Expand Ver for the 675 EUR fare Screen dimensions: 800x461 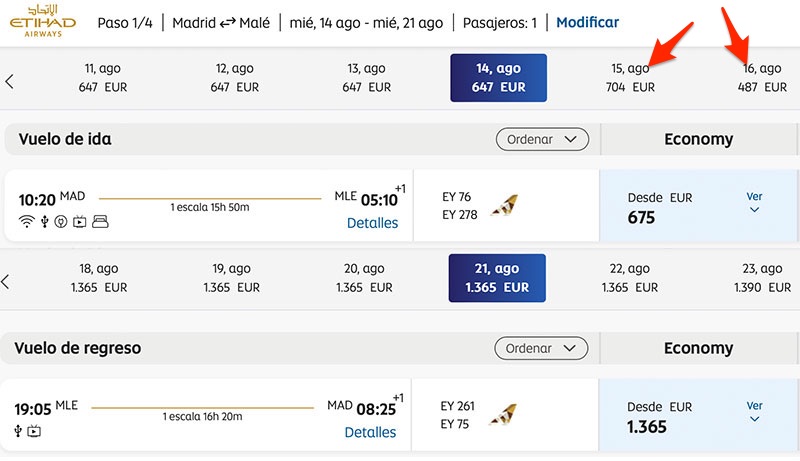tap(754, 202)
